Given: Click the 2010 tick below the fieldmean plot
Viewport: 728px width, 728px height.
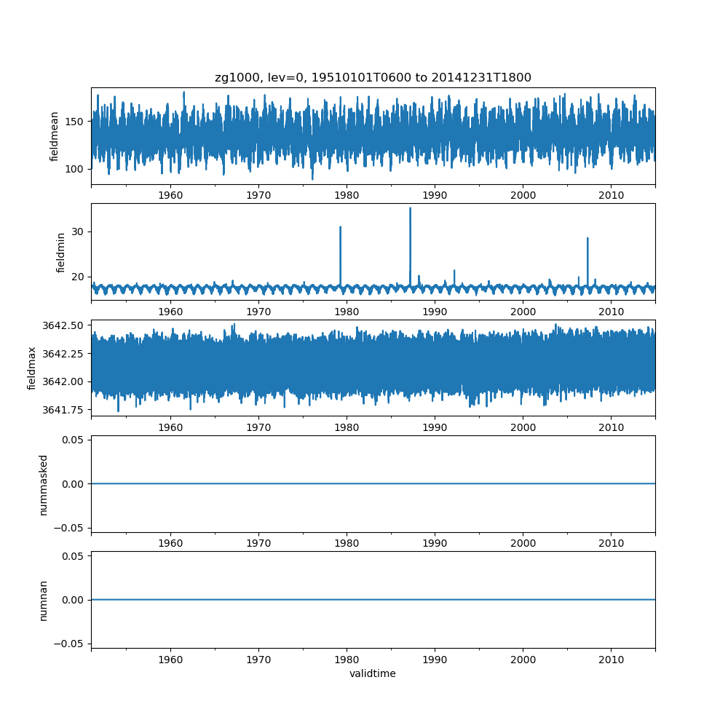Looking at the screenshot, I should click(611, 195).
